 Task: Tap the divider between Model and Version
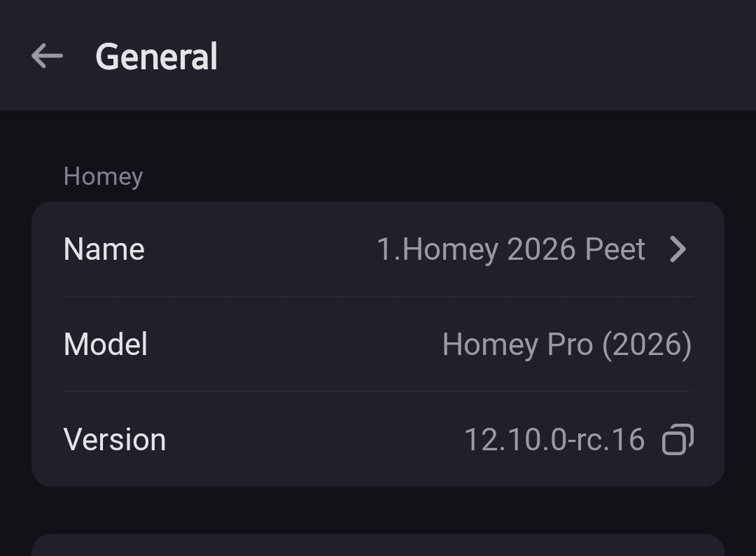tap(378, 391)
